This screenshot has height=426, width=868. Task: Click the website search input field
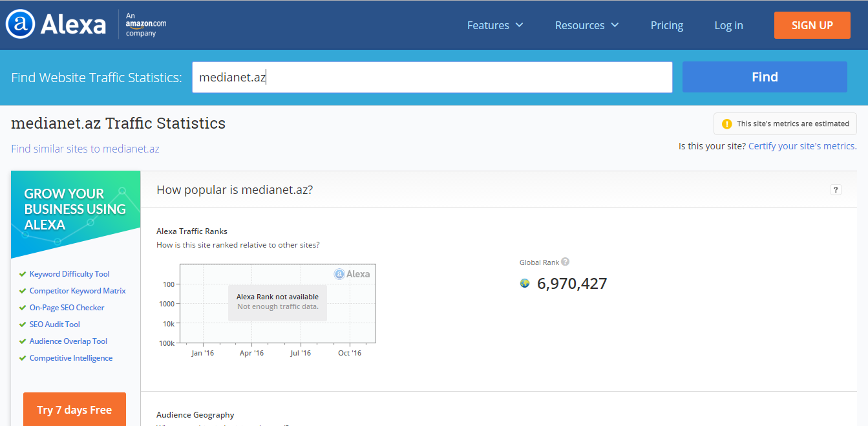click(432, 77)
